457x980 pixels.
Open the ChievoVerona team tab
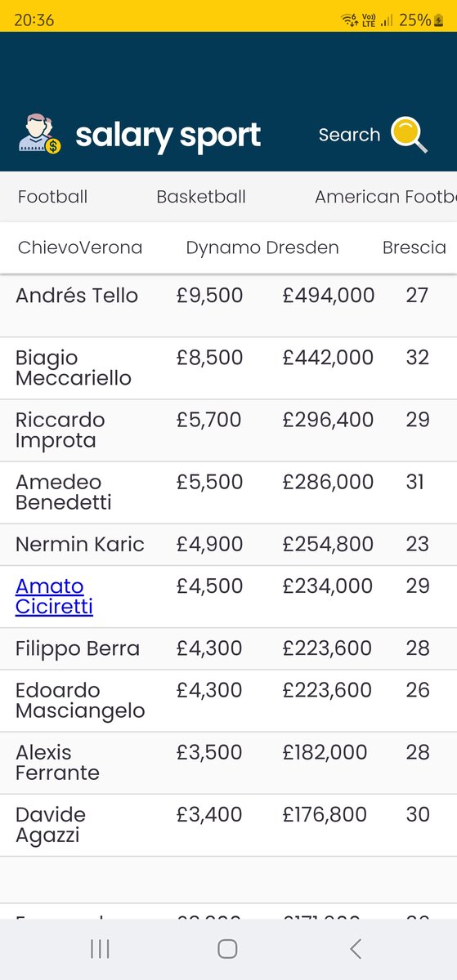pos(80,247)
